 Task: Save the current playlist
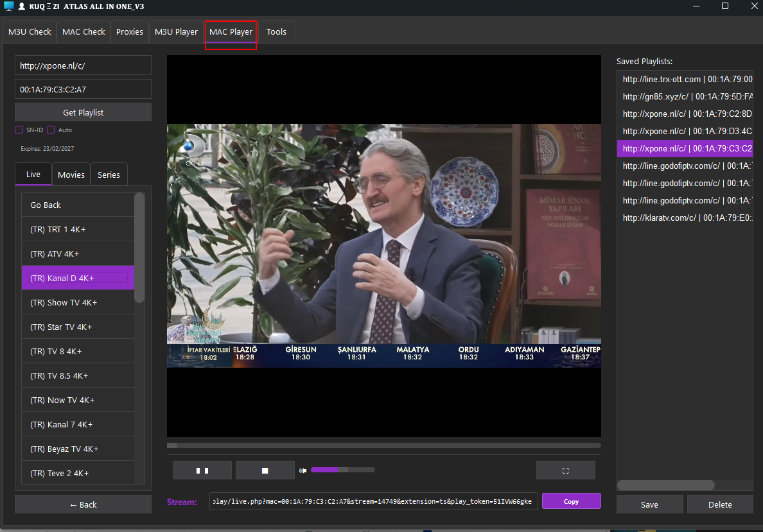point(649,505)
